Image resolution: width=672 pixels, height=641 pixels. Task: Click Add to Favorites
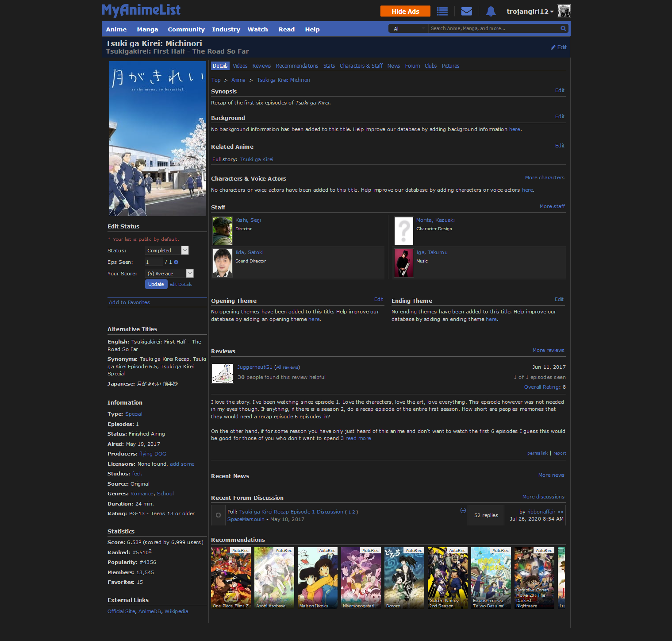click(x=129, y=302)
